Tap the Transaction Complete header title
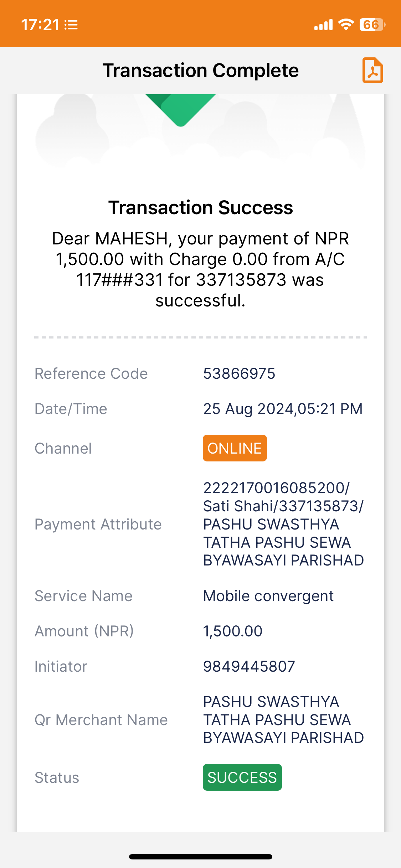Viewport: 401px width, 868px height. [x=201, y=71]
